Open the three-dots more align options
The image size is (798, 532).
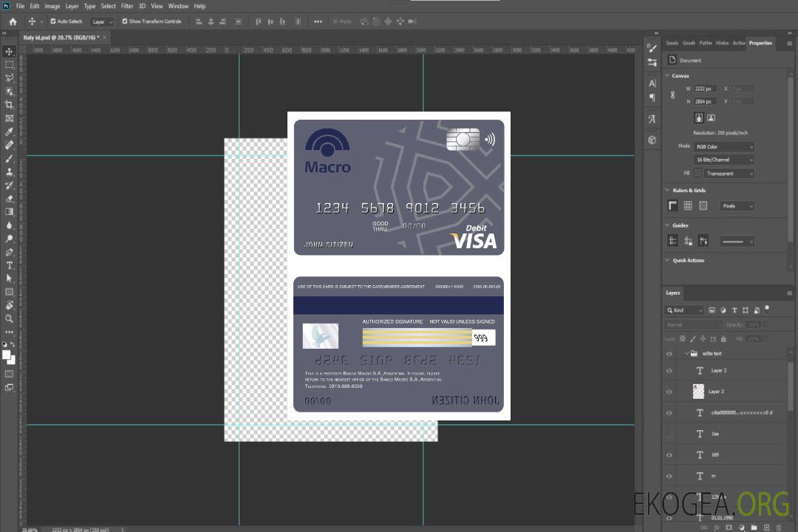coord(318,21)
